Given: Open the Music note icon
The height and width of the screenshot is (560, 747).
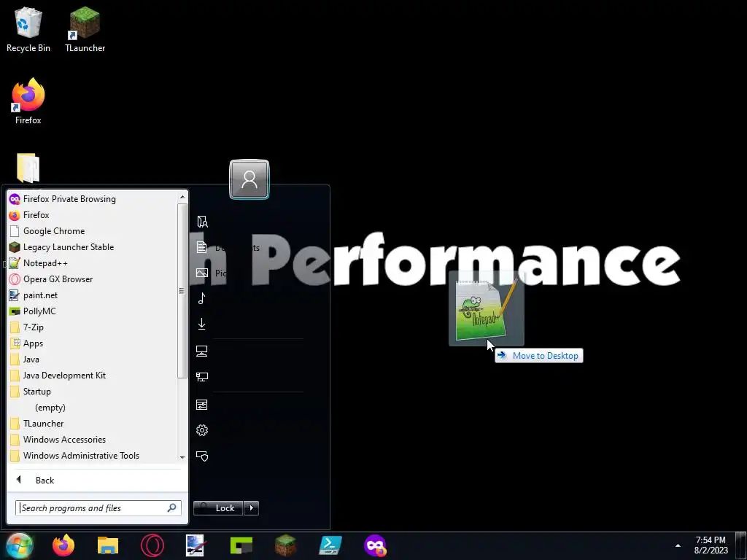Looking at the screenshot, I should coord(202,298).
